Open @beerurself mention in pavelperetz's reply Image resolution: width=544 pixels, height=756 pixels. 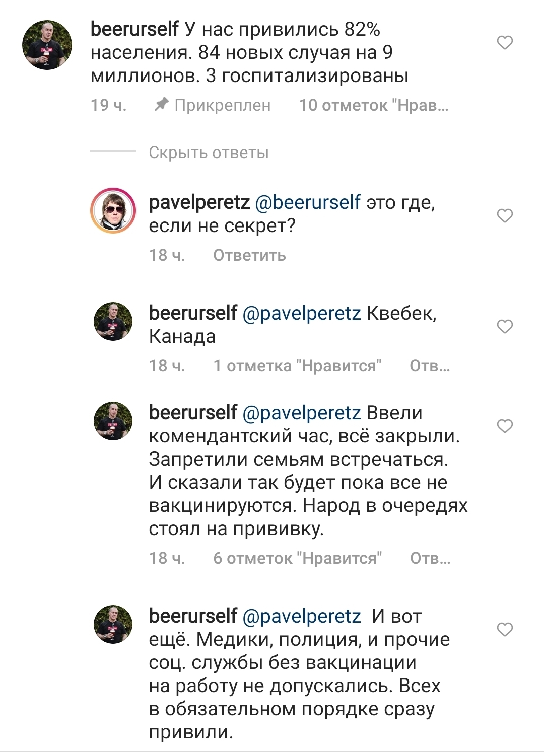[308, 202]
